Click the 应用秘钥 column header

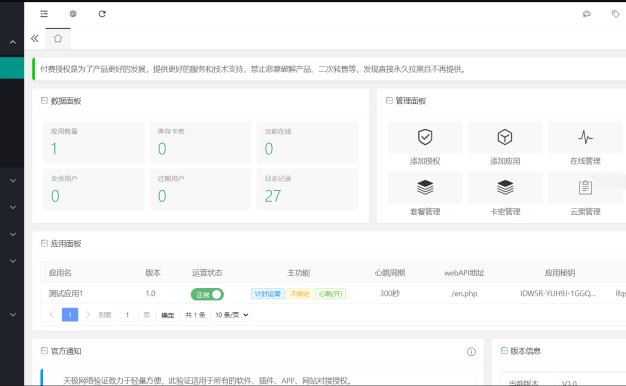pyautogui.click(x=560, y=273)
